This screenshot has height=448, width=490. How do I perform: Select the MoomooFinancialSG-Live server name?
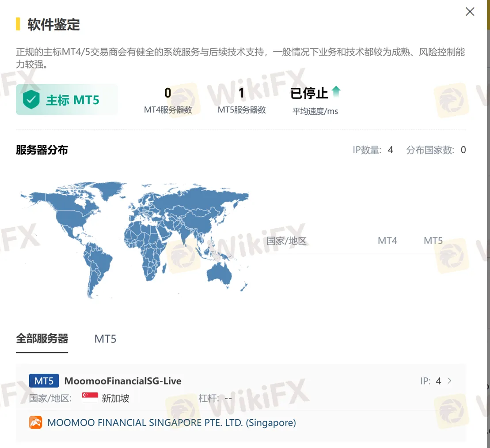pyautogui.click(x=123, y=381)
